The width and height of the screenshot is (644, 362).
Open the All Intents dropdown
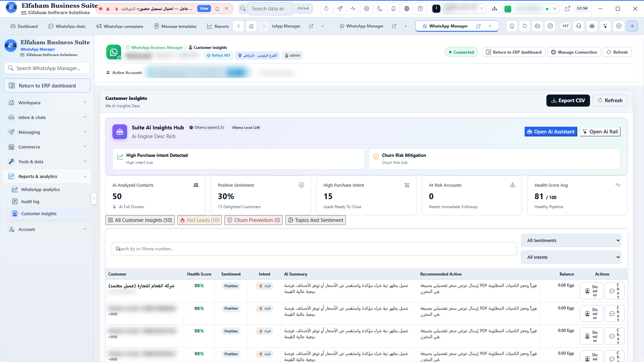(571, 257)
